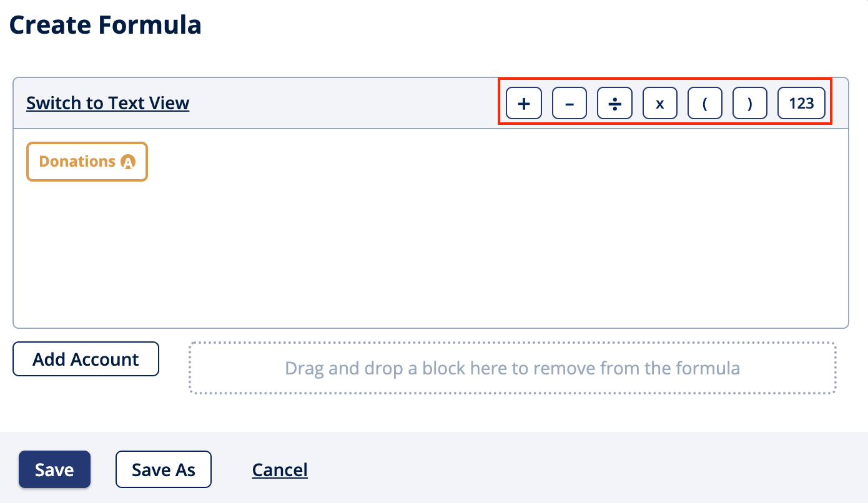Select the plus sign in the toolbar
Viewport: 868px width, 503px height.
click(523, 103)
